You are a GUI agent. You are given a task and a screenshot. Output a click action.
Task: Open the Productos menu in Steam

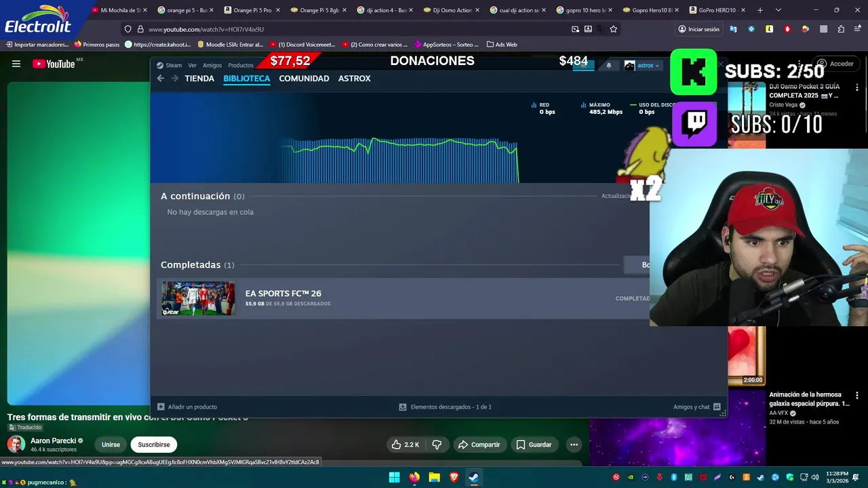[x=241, y=65]
